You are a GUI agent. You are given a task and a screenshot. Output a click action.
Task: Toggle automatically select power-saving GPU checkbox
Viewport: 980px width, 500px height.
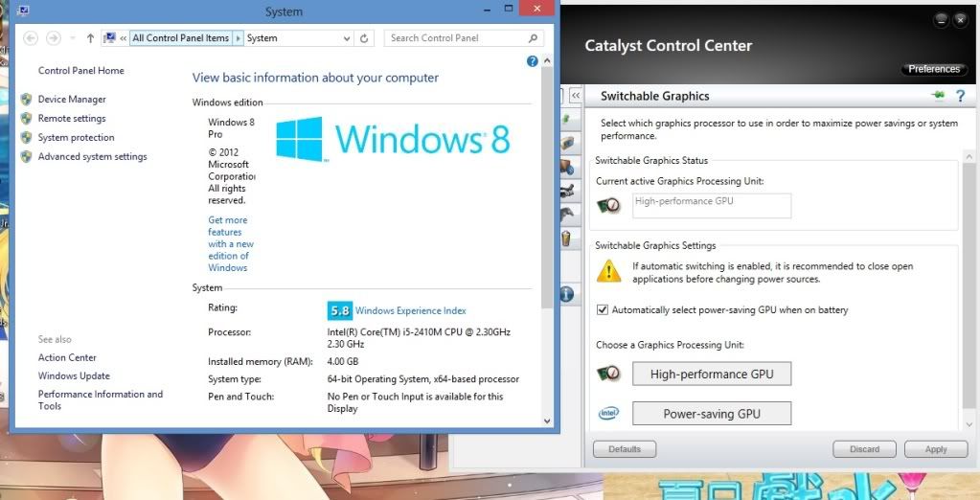(603, 310)
